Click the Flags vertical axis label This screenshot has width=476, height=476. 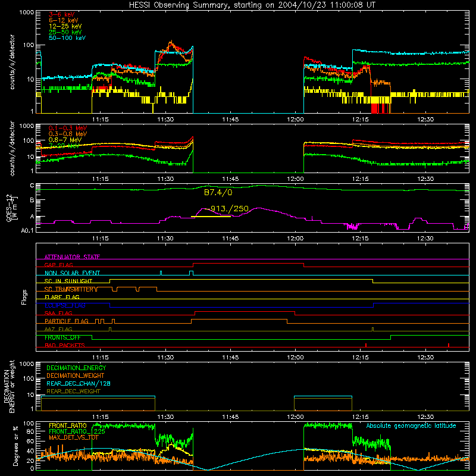pyautogui.click(x=24, y=297)
